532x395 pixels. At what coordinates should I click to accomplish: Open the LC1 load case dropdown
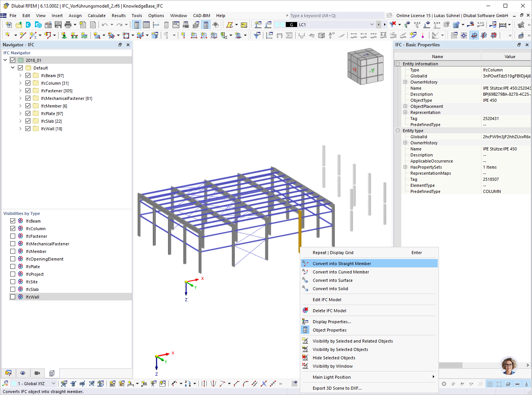tap(372, 24)
